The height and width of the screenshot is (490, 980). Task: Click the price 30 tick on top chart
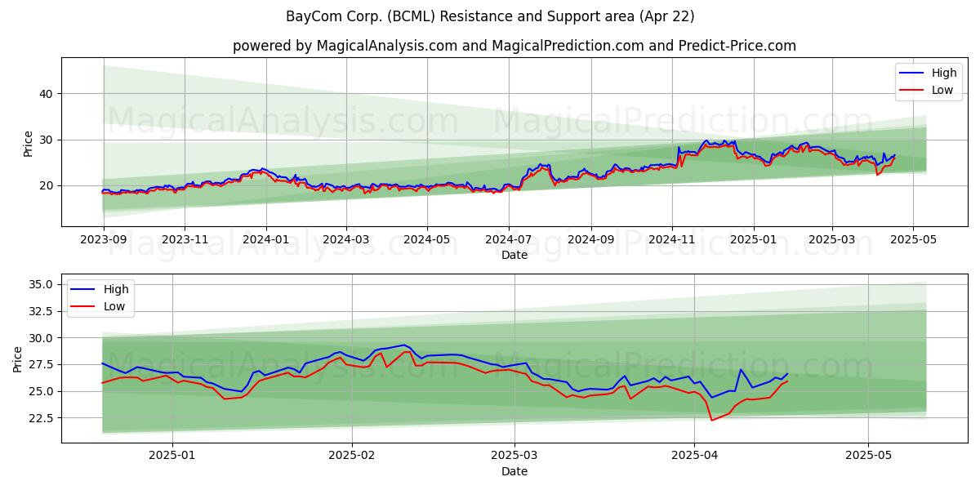pos(47,140)
